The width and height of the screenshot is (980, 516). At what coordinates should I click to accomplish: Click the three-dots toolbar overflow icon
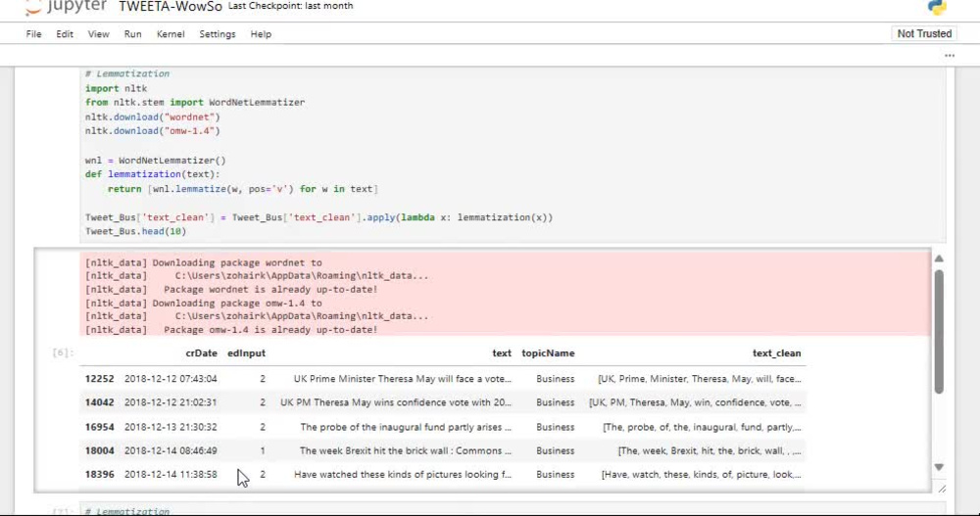click(x=950, y=56)
